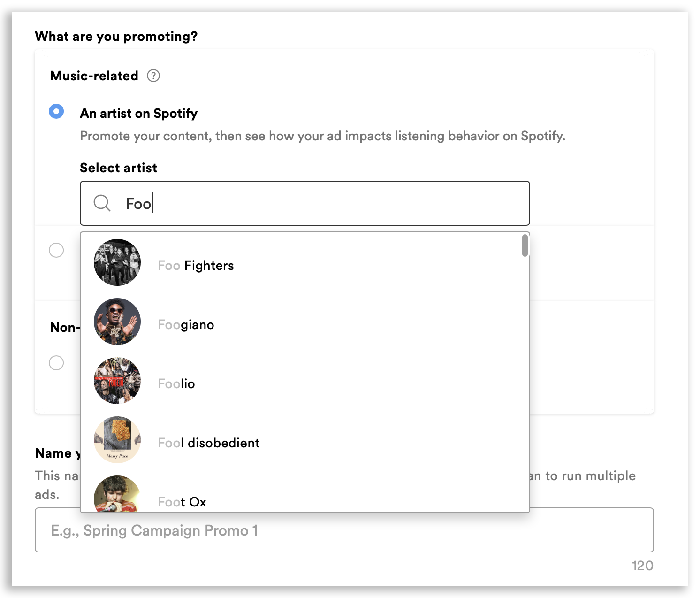The width and height of the screenshot is (700, 598).
Task: Click the Select artist search field containing Foo
Action: [x=305, y=203]
